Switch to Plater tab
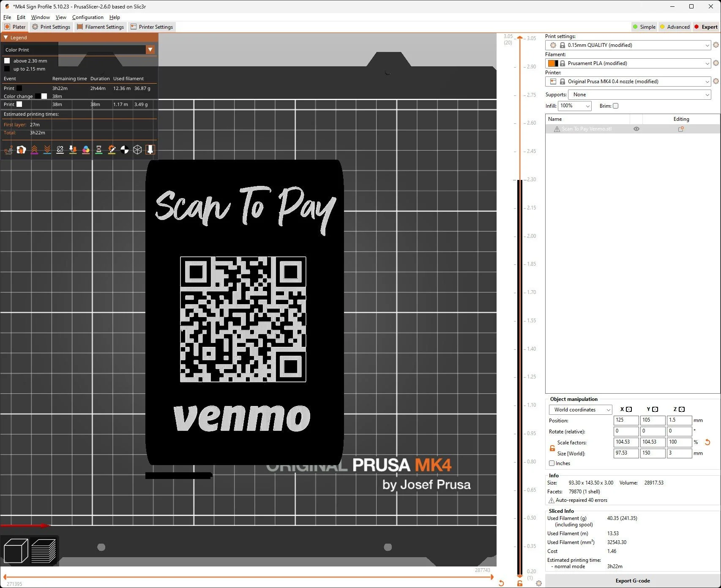721x588 pixels. pyautogui.click(x=15, y=27)
